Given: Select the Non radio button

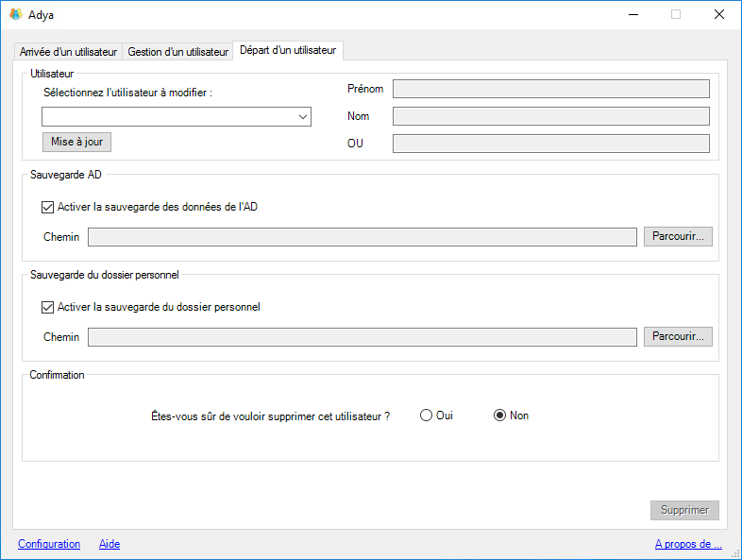Looking at the screenshot, I should tap(500, 416).
